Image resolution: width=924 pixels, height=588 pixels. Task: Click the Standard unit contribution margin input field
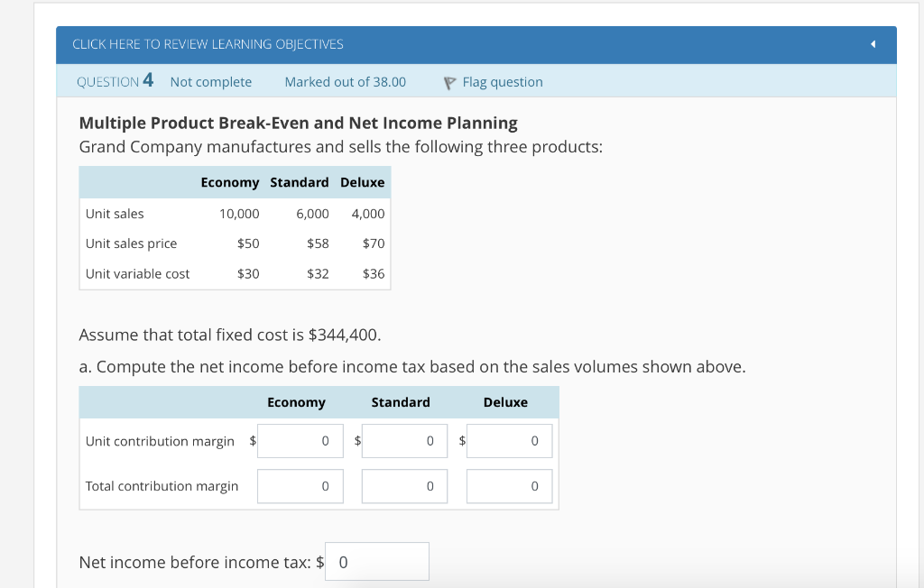click(404, 441)
